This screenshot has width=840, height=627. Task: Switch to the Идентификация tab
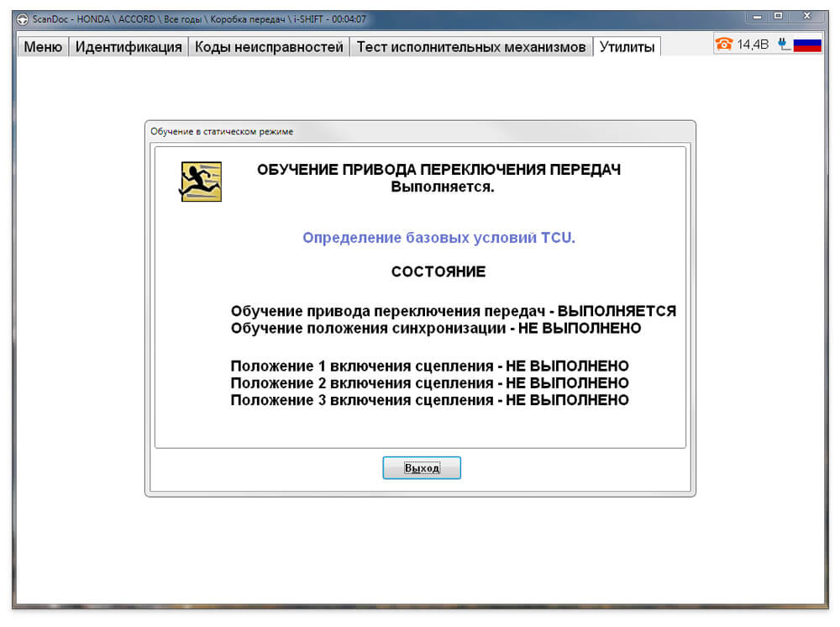129,46
